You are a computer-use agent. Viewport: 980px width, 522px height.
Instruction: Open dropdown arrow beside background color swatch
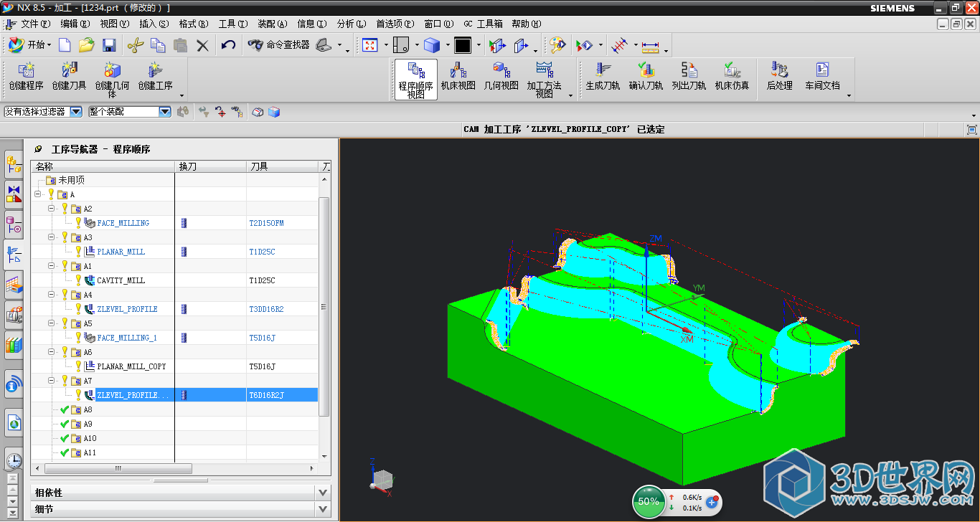(479, 46)
